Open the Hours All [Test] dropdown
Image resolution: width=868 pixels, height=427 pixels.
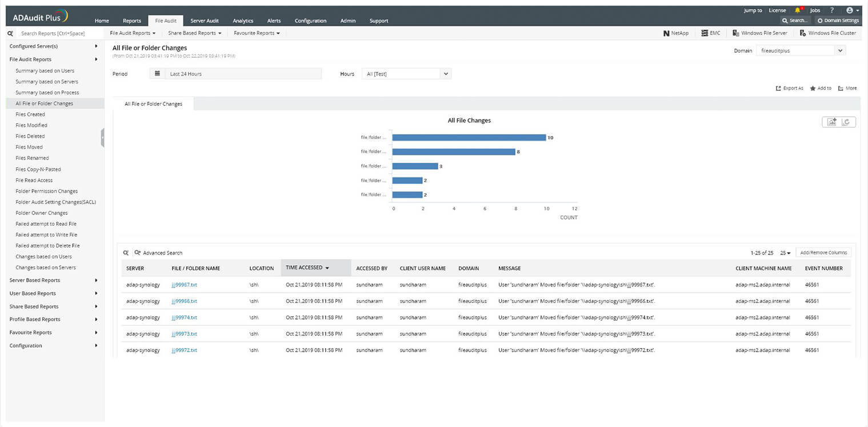(407, 74)
